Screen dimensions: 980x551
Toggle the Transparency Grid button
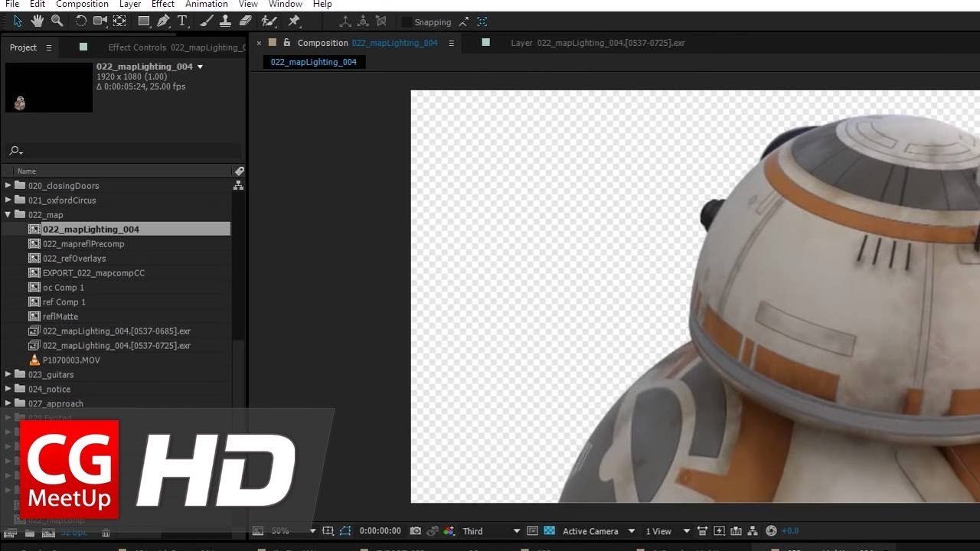click(x=549, y=531)
